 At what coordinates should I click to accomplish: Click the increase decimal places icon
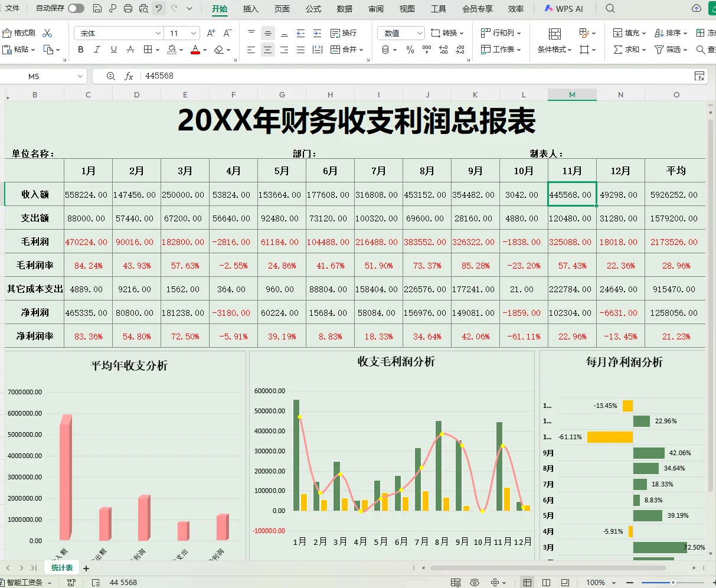point(444,50)
